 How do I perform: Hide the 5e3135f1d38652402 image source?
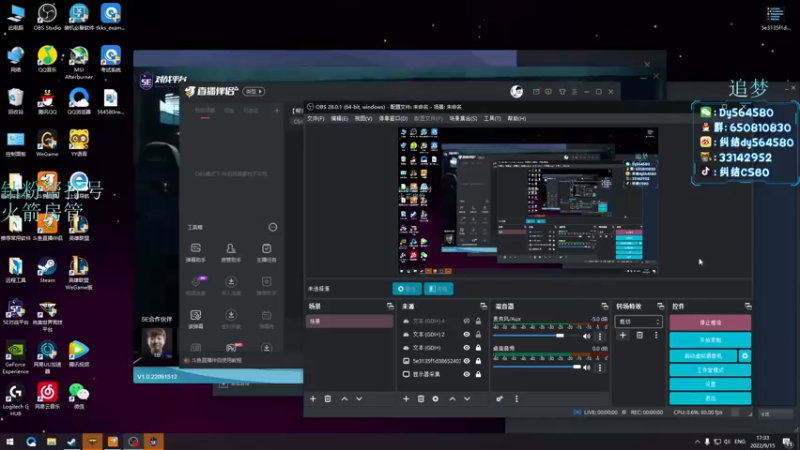(466, 361)
